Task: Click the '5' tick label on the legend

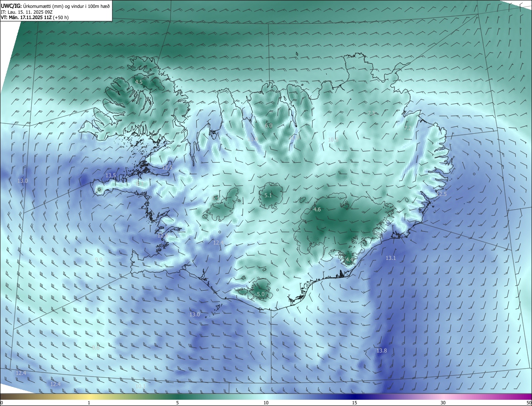Action: pos(177,403)
